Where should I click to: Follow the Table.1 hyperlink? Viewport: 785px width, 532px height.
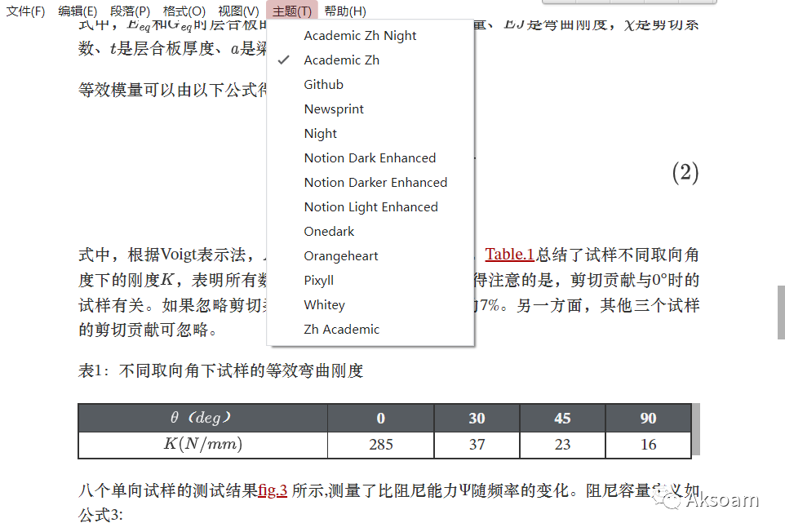(x=509, y=254)
